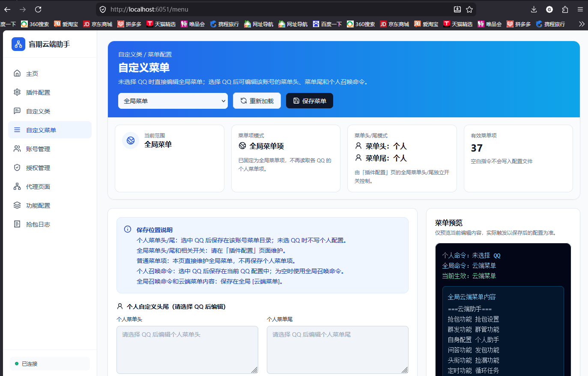
Task: Click the shield icon beside 授权管理
Action: tap(17, 167)
